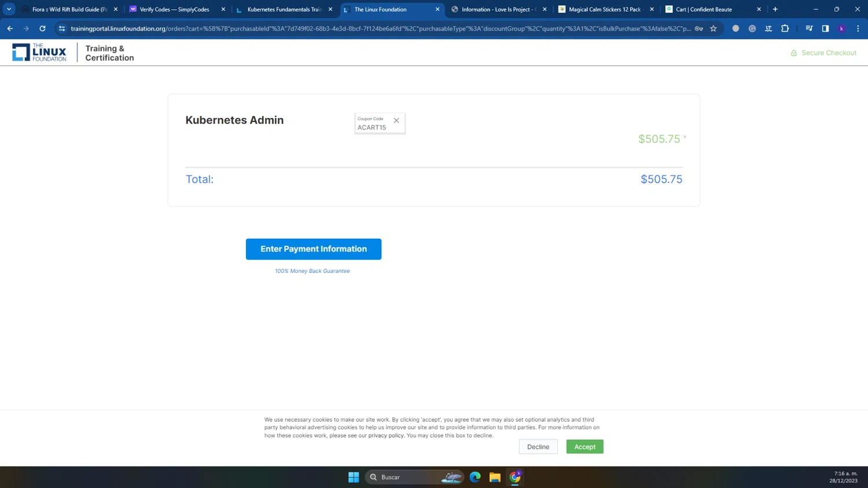Bookmark this page with the star icon
Screen dimensions: 868x488
point(713,28)
